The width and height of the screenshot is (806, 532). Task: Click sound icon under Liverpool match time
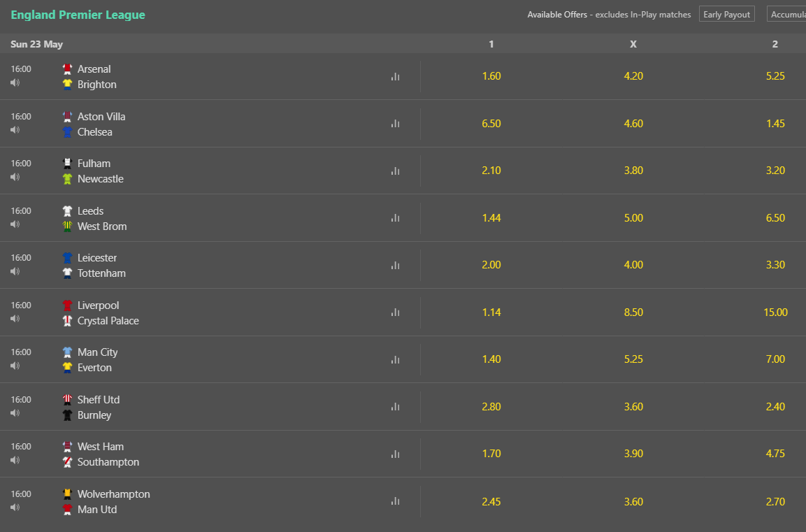[15, 319]
